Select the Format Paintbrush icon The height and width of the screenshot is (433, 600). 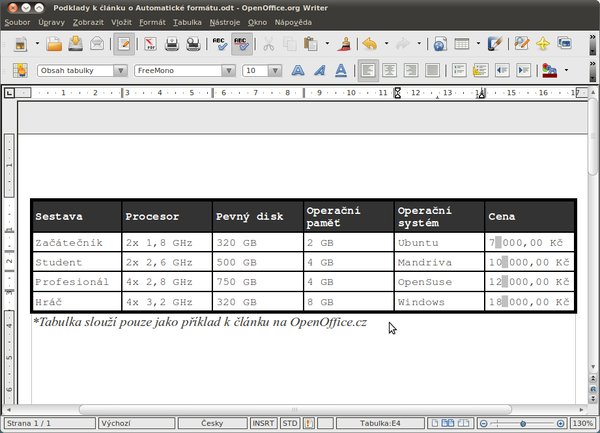click(x=344, y=44)
